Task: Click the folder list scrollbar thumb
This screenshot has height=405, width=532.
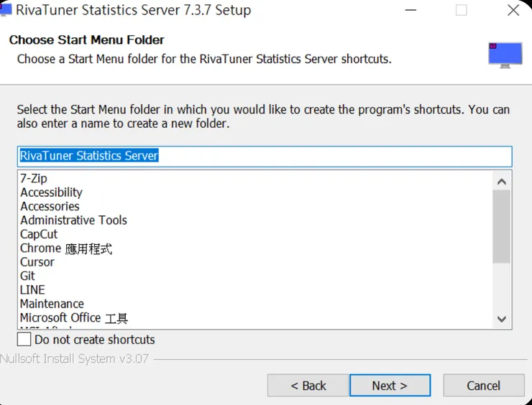Action: coord(501,227)
